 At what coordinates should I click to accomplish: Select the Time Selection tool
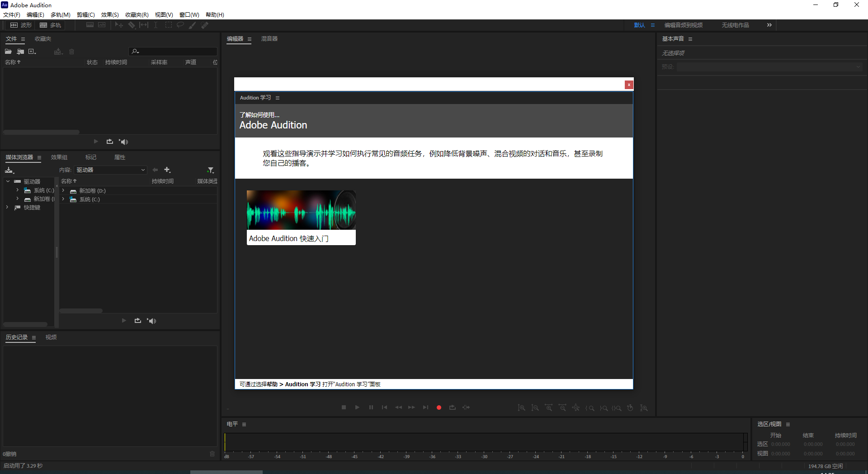156,25
